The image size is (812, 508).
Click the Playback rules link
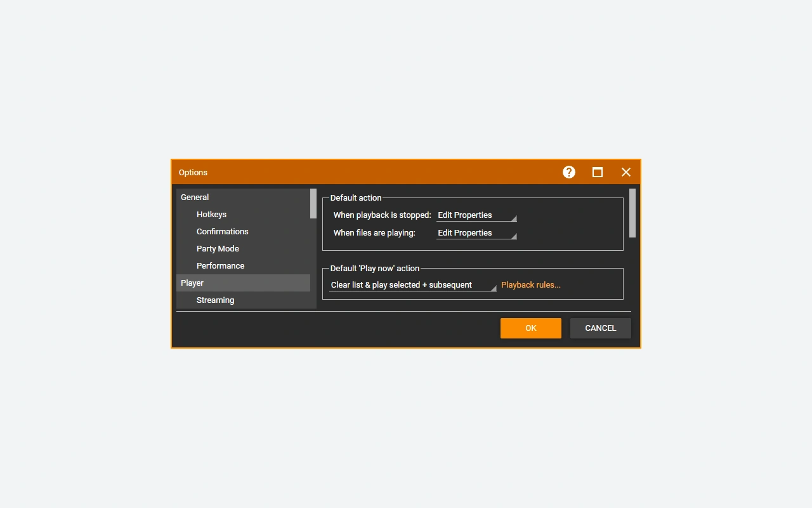[x=531, y=285]
